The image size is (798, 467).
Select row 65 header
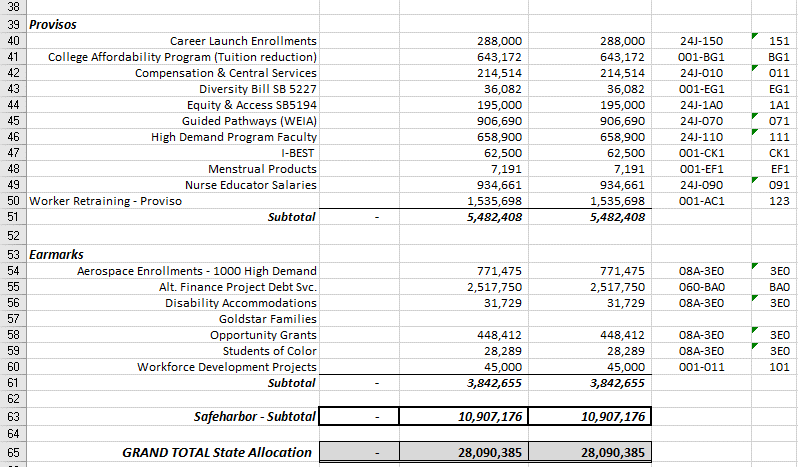coord(12,453)
